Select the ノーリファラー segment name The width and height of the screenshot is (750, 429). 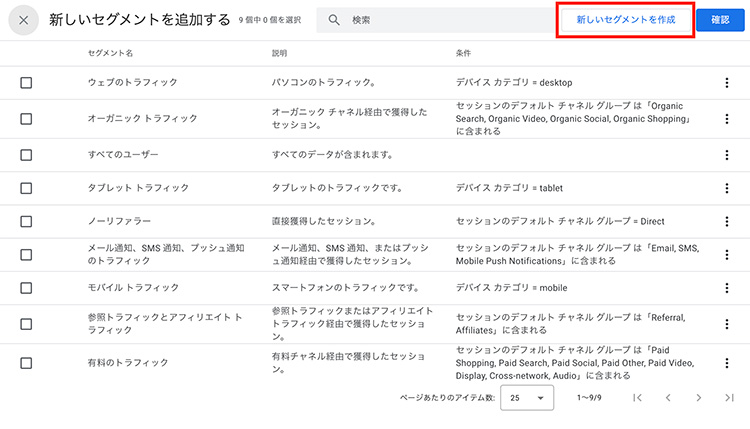coord(119,221)
